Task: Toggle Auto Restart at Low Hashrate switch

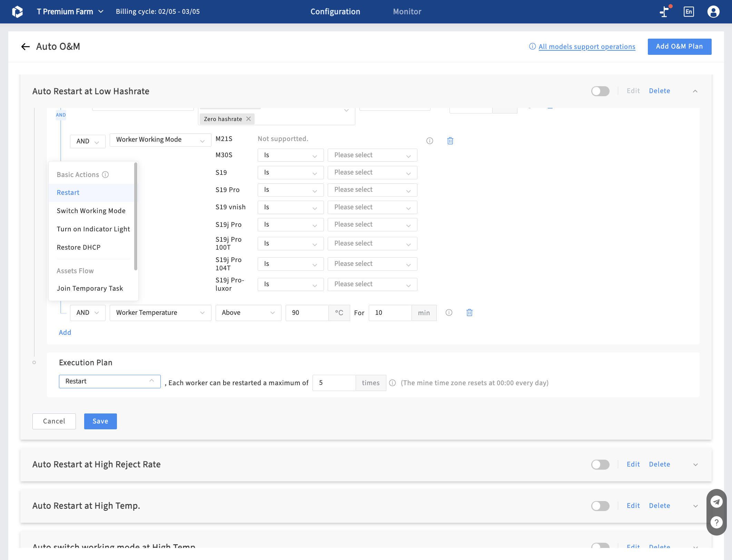Action: click(x=600, y=91)
